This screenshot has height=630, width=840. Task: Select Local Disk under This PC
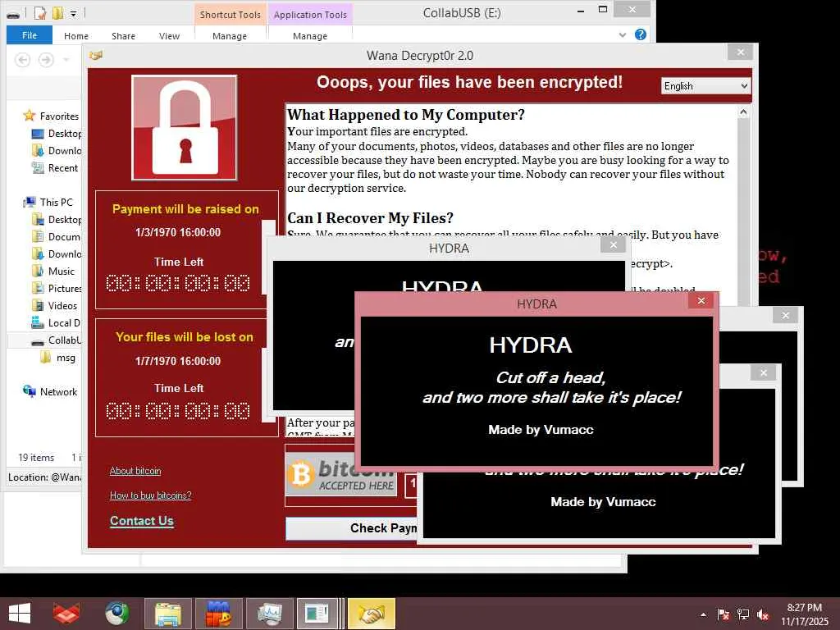click(56, 323)
